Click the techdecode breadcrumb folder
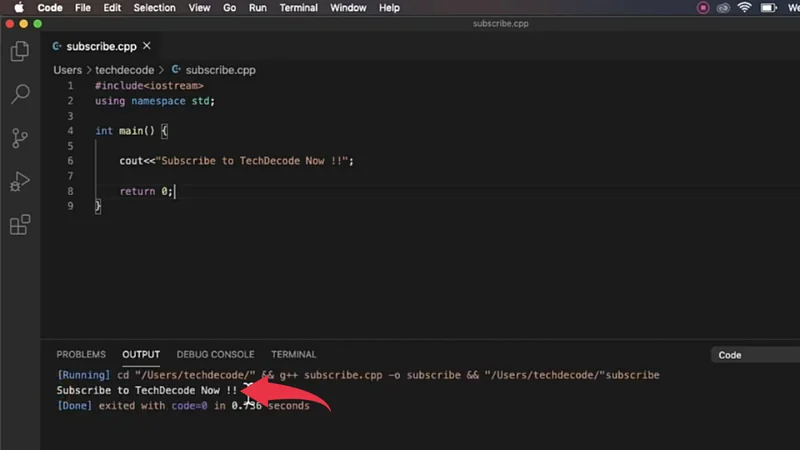 [x=124, y=70]
